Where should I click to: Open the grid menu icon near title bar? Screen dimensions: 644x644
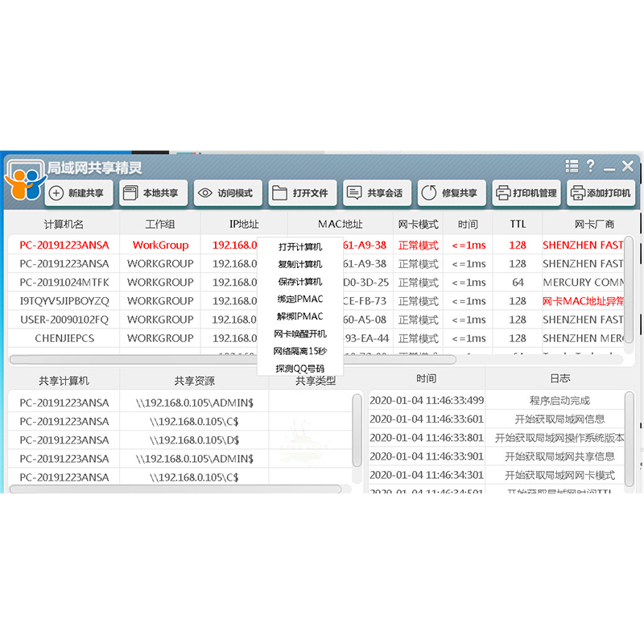(572, 166)
